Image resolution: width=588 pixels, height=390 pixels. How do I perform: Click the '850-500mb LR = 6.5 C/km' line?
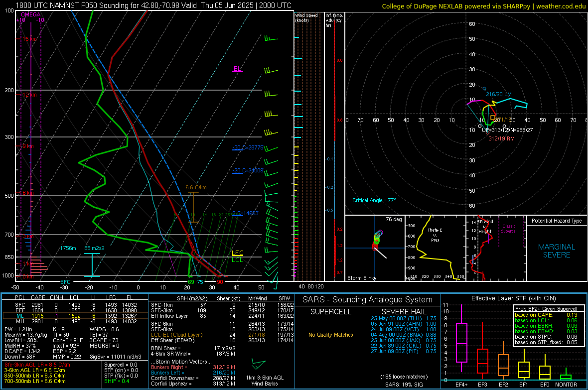click(35, 376)
